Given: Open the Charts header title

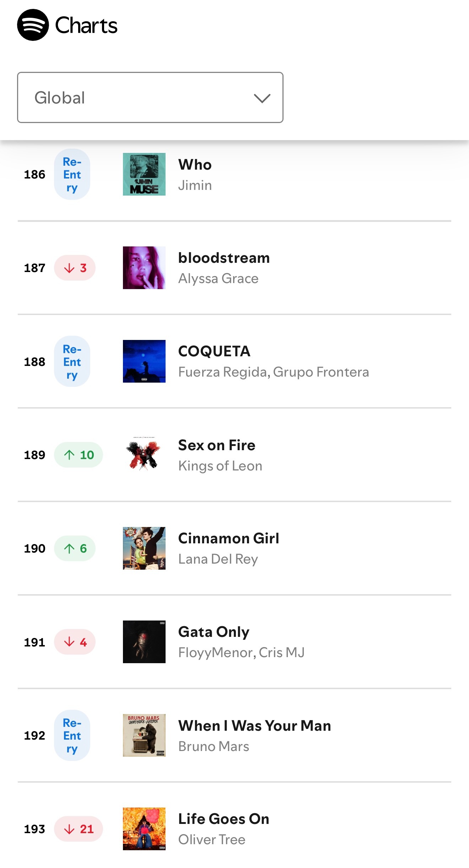Looking at the screenshot, I should (x=86, y=26).
